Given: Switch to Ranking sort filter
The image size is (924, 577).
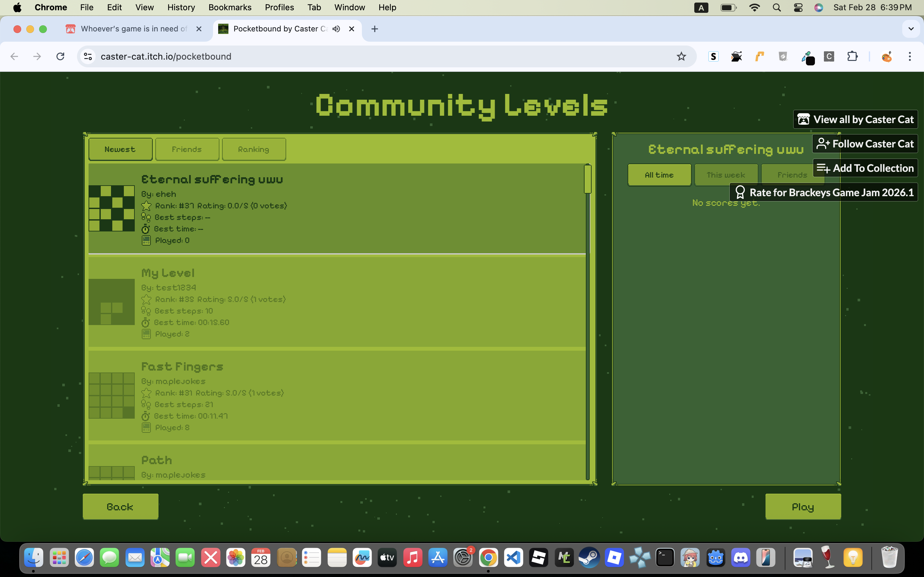Looking at the screenshot, I should pos(253,149).
